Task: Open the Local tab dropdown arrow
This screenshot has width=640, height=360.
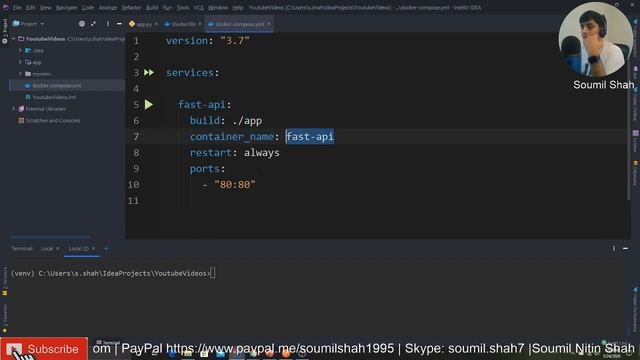Action: (58, 249)
